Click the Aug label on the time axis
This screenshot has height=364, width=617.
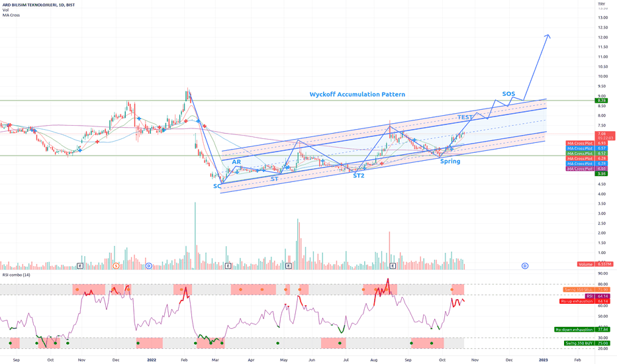click(x=374, y=359)
